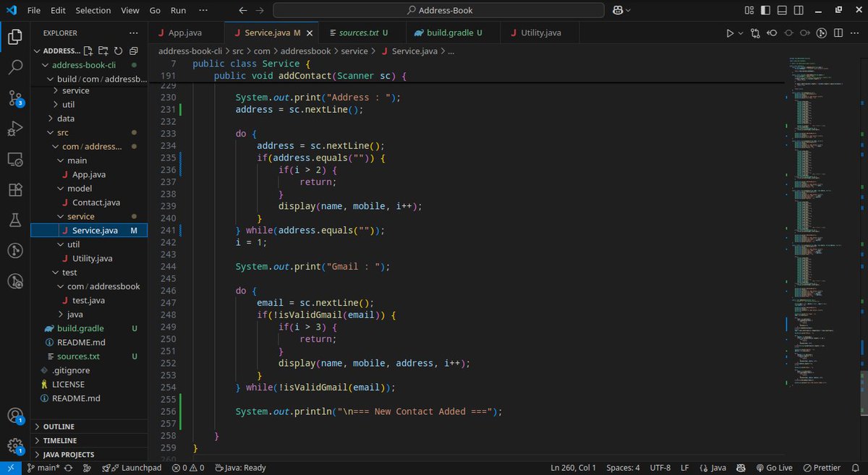
Task: Open the Extensions view
Action: pos(15,189)
